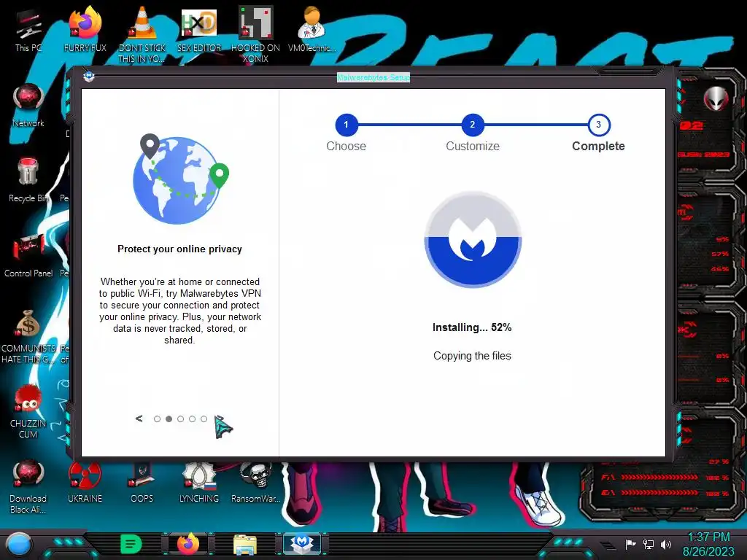
Task: Click step 3 Complete circle
Action: point(599,125)
